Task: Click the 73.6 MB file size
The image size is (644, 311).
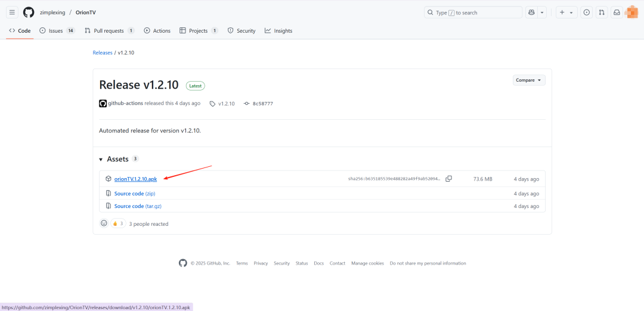Action: [483, 179]
